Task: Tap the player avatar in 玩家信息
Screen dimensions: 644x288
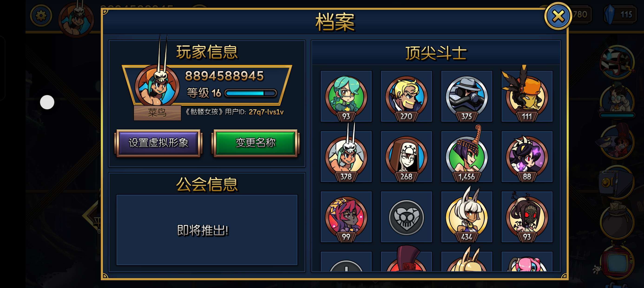Action: click(157, 86)
